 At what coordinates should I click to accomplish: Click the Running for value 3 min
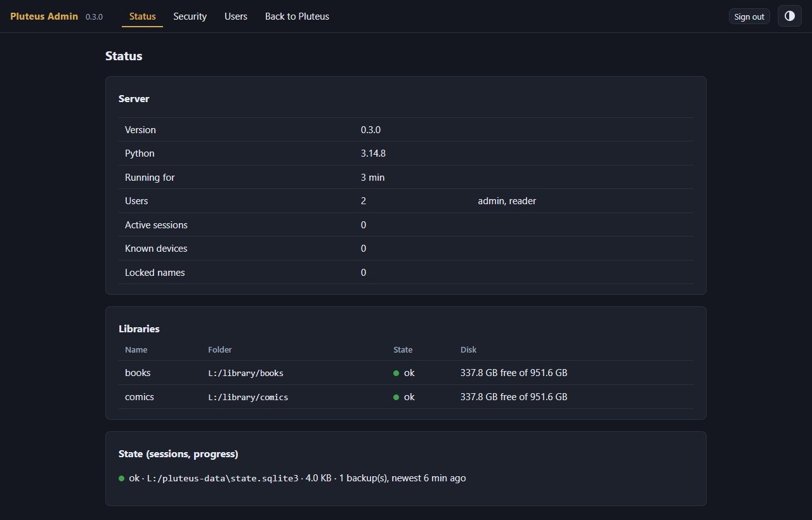[x=372, y=178]
